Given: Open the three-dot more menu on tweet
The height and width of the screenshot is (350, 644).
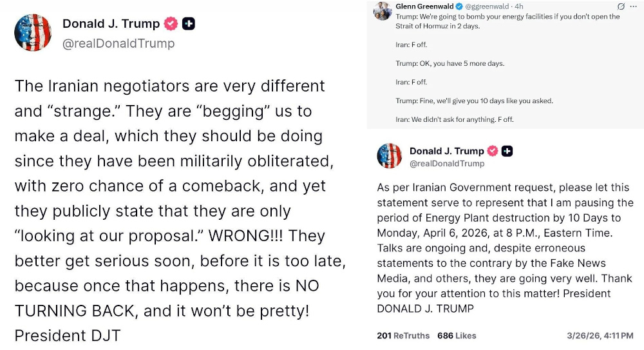Looking at the screenshot, I should (x=633, y=6).
